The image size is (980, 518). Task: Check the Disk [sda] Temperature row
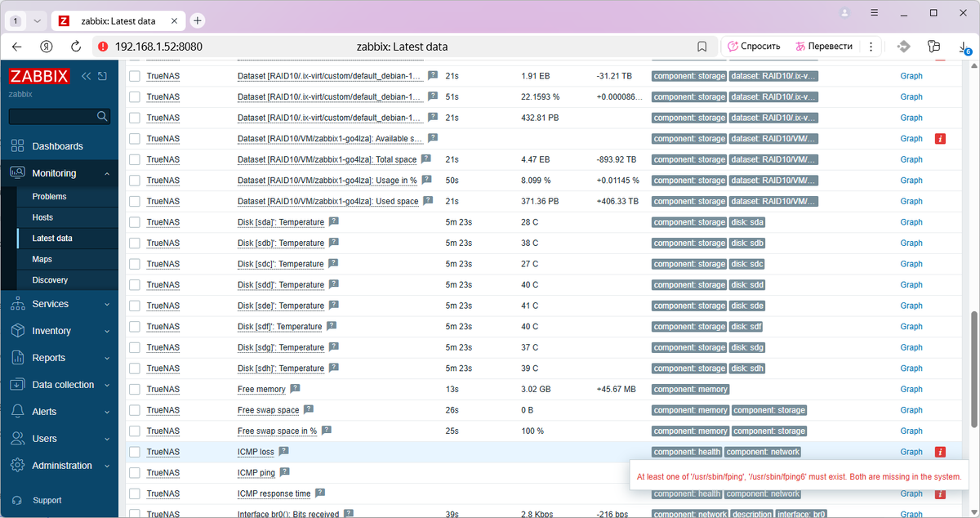tap(135, 222)
